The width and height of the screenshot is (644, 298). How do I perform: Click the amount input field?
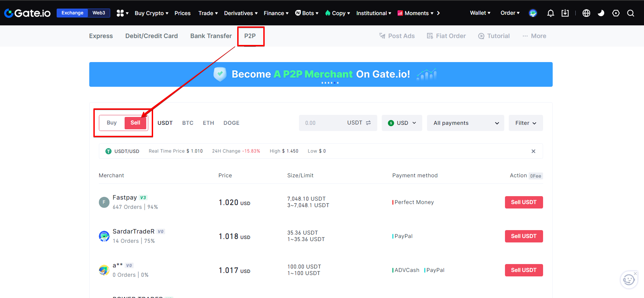(x=323, y=123)
